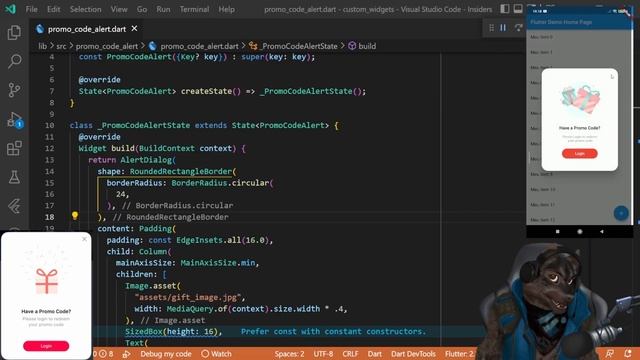Open the Search view in activity bar

coord(14,61)
